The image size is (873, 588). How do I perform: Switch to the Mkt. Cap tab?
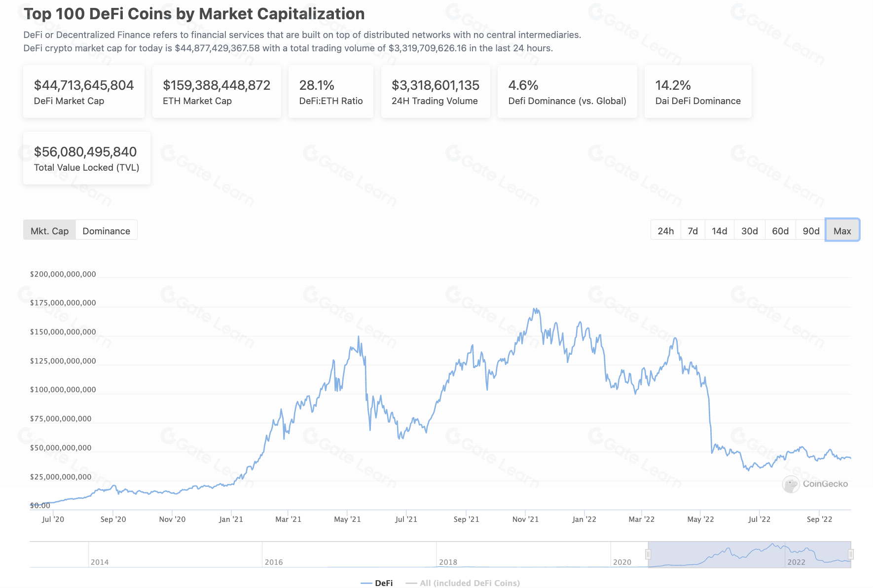[x=49, y=231]
